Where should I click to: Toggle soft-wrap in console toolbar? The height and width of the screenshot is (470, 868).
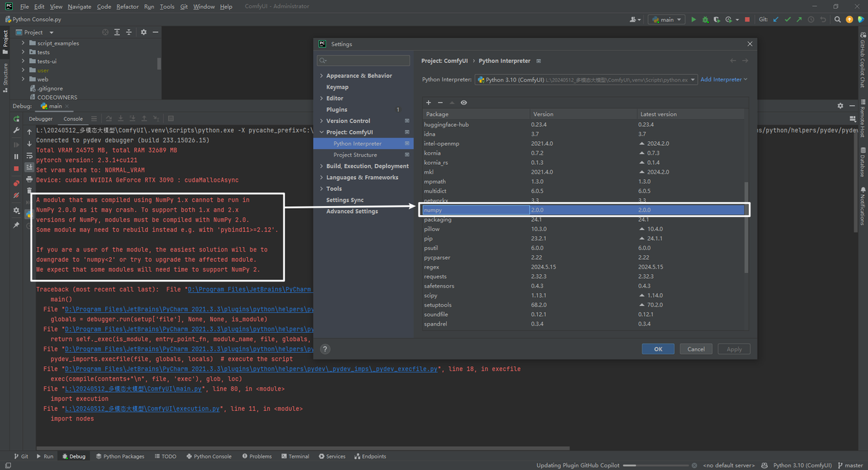pos(29,155)
